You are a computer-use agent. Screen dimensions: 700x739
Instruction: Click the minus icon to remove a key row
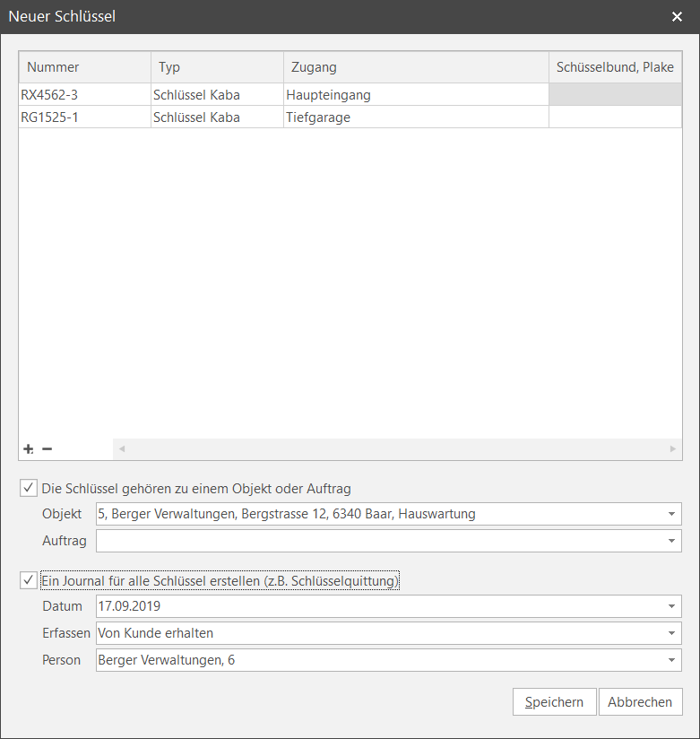point(48,448)
